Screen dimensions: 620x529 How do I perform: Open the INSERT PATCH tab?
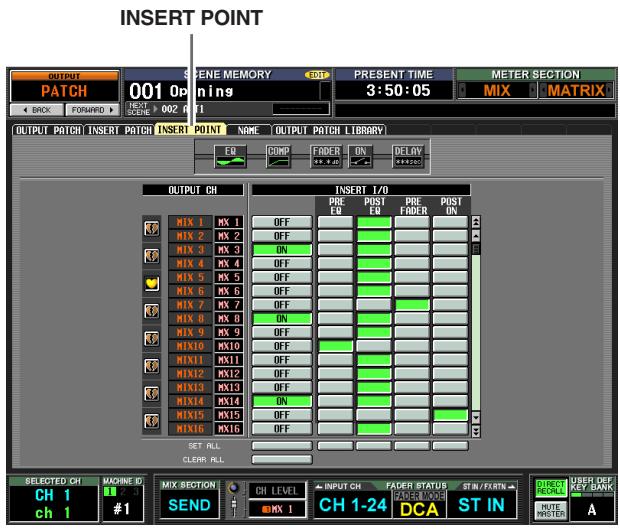(x=119, y=130)
